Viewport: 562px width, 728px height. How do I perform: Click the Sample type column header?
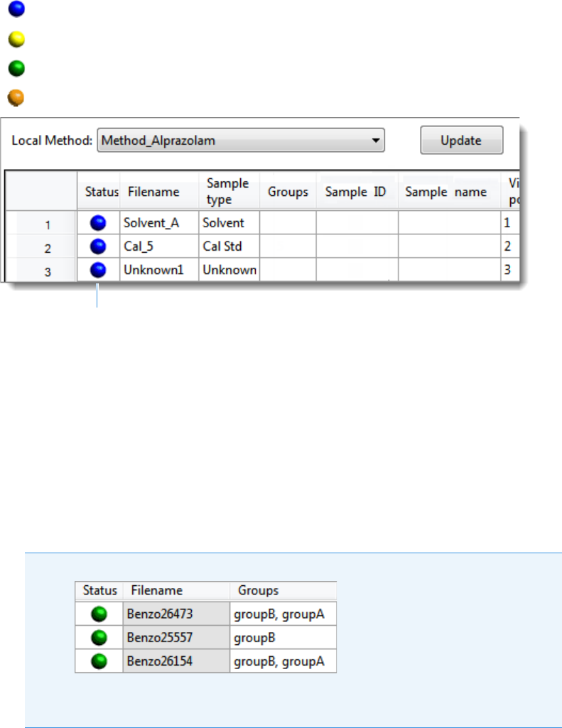tap(229, 191)
